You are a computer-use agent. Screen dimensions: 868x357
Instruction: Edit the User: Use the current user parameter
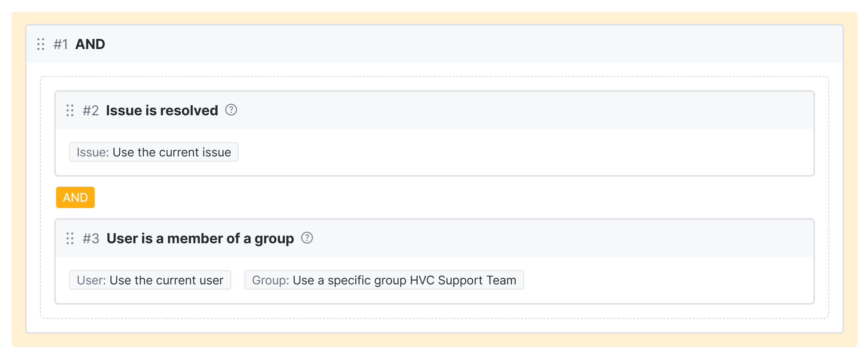point(150,280)
